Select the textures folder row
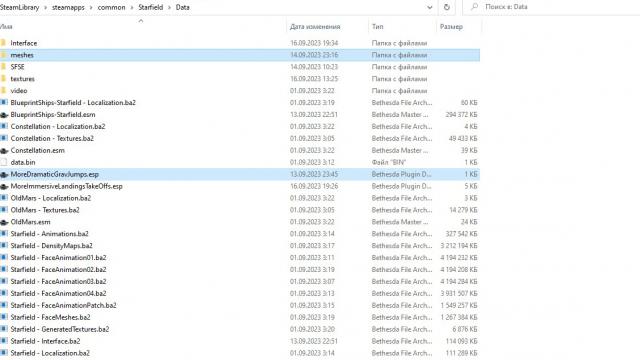 240,79
